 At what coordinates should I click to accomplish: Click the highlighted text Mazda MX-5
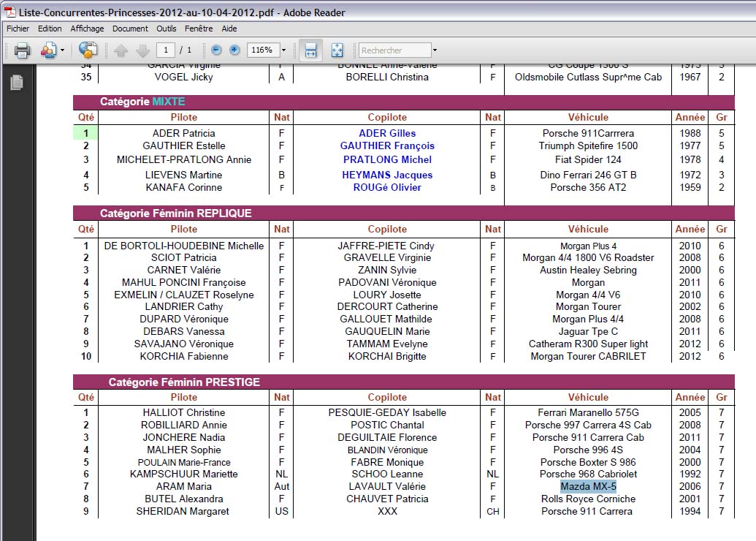coord(588,486)
